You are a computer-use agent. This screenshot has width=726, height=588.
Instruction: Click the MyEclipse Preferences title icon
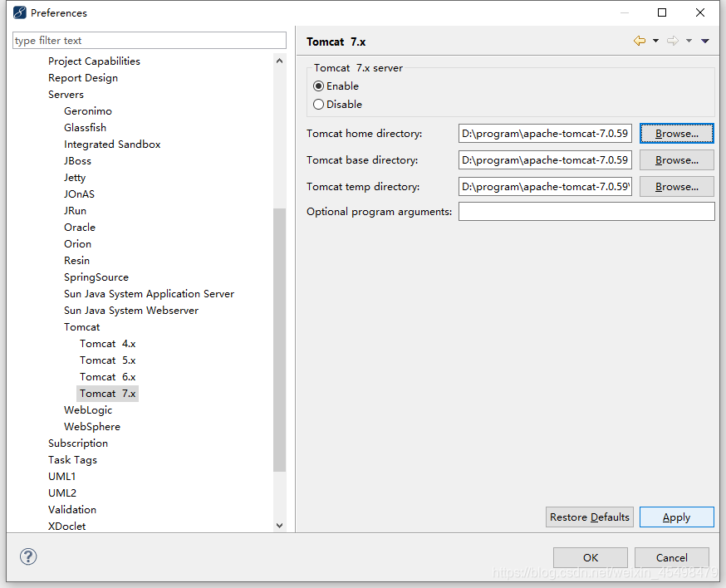(20, 12)
